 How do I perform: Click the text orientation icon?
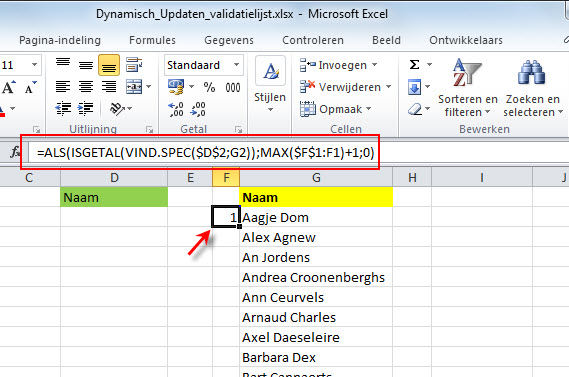(x=117, y=108)
